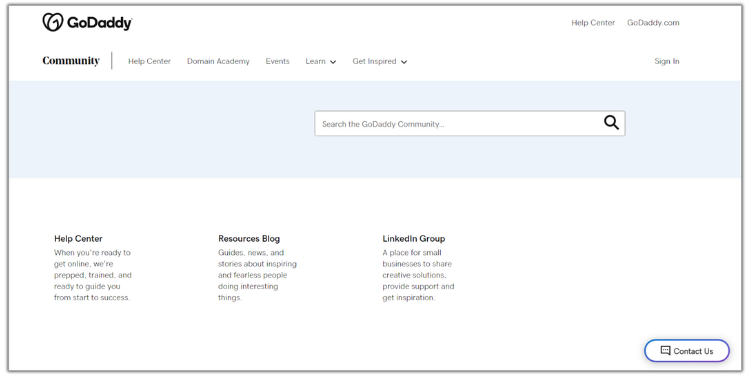Open the Domain Academy menu item
The height and width of the screenshot is (376, 750).
pos(218,61)
